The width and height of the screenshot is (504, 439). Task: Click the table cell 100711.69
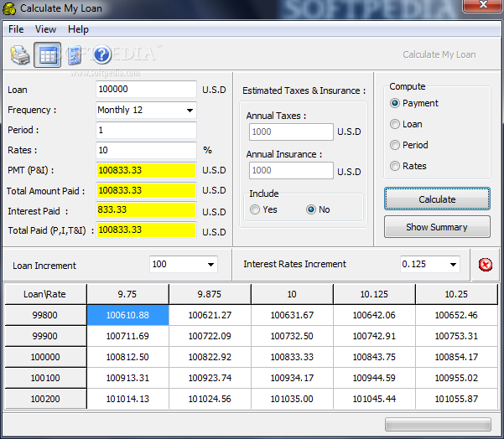click(x=127, y=336)
